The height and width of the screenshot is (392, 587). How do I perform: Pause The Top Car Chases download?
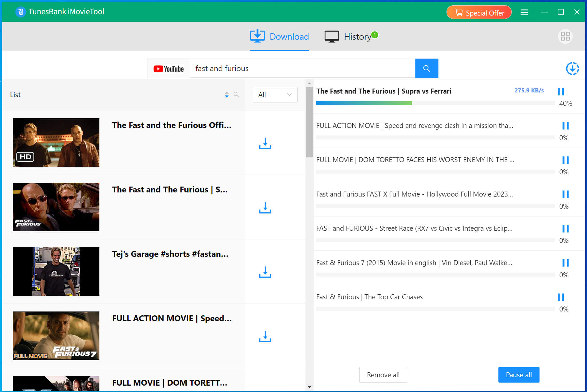pyautogui.click(x=561, y=297)
